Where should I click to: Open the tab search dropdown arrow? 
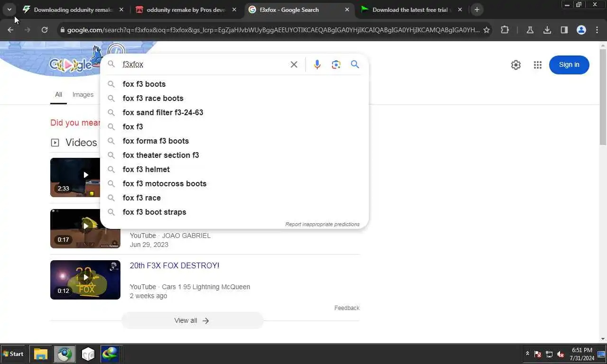coord(9,9)
